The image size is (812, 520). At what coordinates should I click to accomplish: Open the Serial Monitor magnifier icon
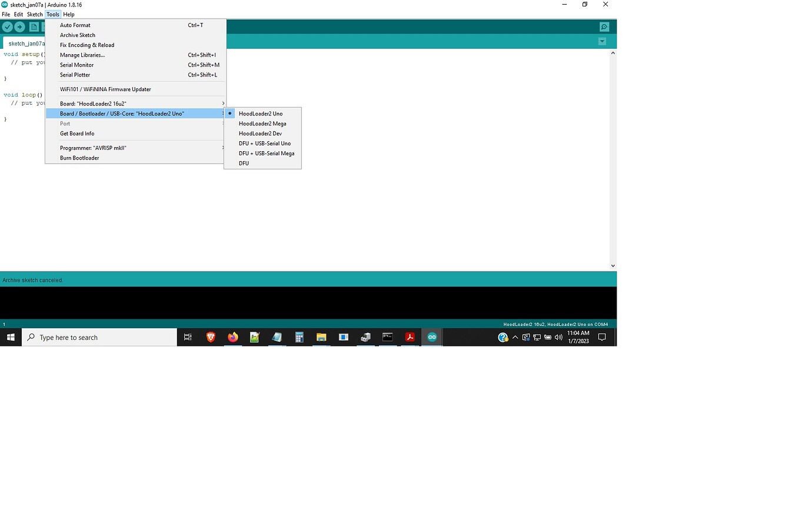coord(604,26)
